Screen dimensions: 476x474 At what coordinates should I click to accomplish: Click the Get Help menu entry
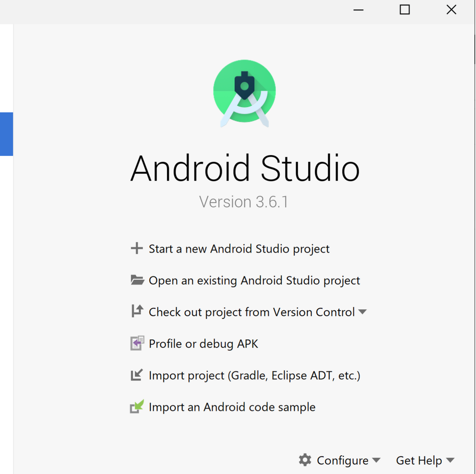coord(419,460)
